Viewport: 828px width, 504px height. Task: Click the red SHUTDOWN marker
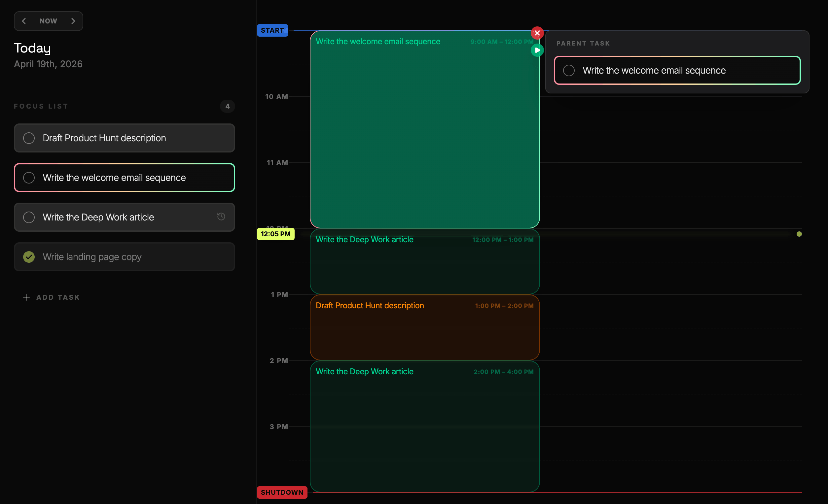click(x=282, y=492)
